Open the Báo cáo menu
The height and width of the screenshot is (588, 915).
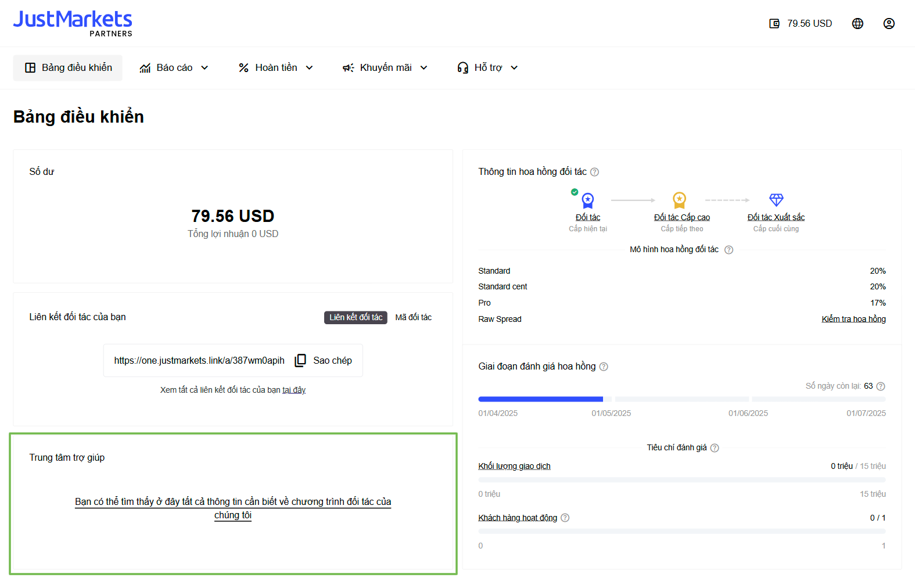174,68
